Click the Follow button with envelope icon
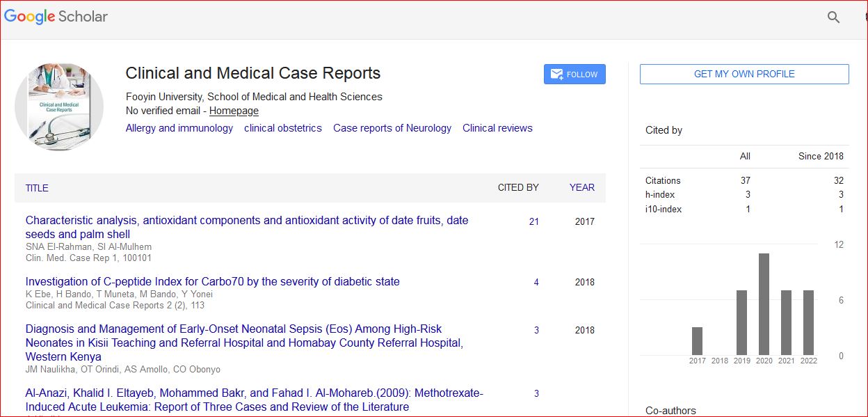The height and width of the screenshot is (417, 868). click(x=574, y=74)
